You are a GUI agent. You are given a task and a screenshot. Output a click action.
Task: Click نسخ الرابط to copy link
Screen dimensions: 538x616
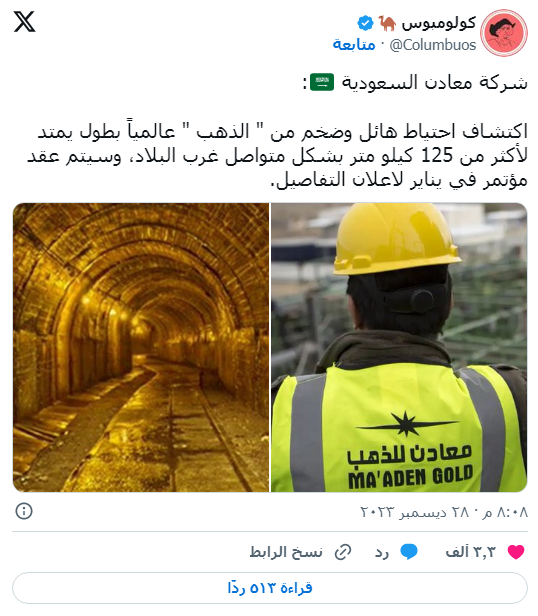(x=286, y=552)
